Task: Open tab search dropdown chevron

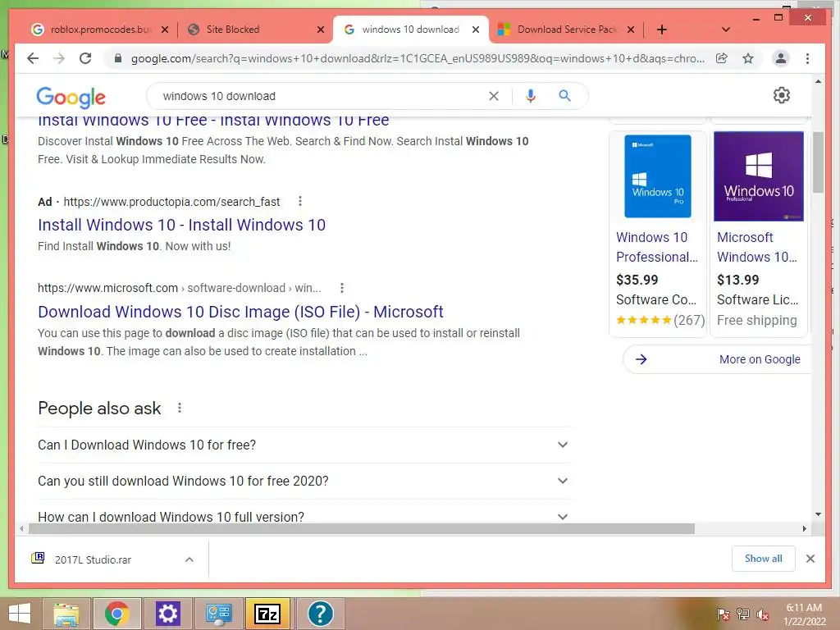Action: 726,30
